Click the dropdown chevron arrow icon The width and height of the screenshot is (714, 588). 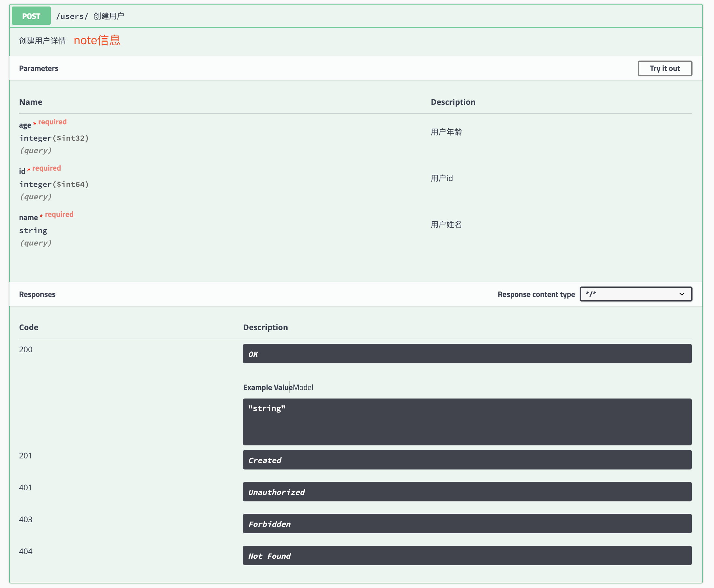tap(681, 294)
